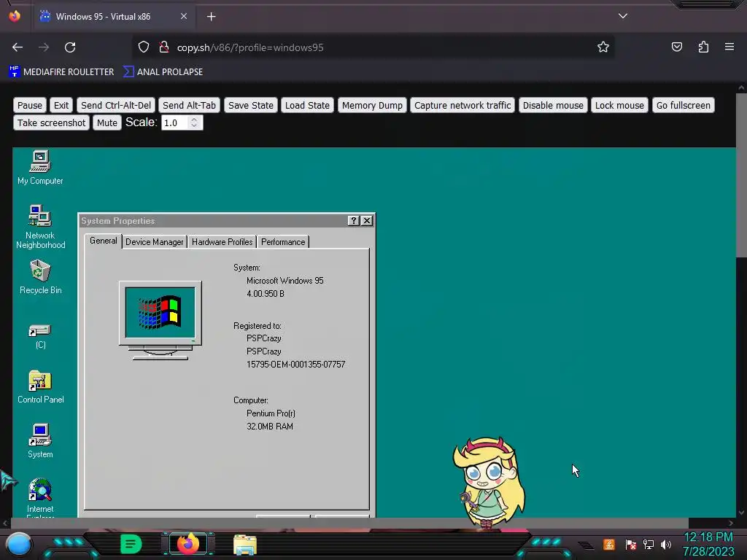Image resolution: width=747 pixels, height=560 pixels.
Task: Click the Windows logo monitor image
Action: [x=160, y=320]
